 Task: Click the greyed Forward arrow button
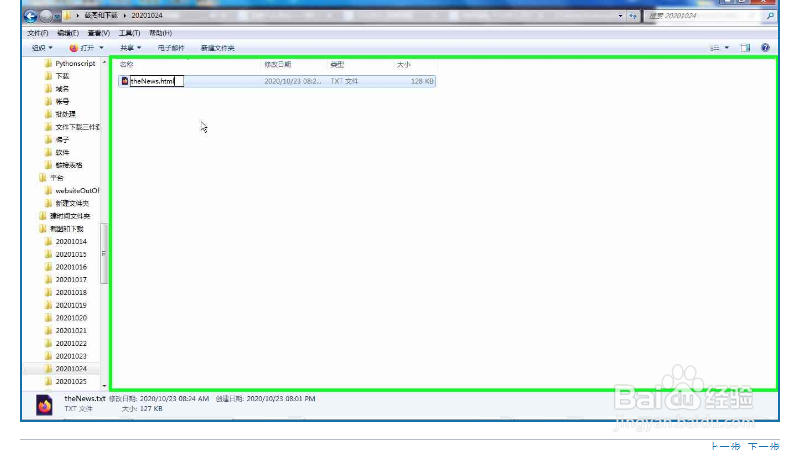click(x=46, y=16)
